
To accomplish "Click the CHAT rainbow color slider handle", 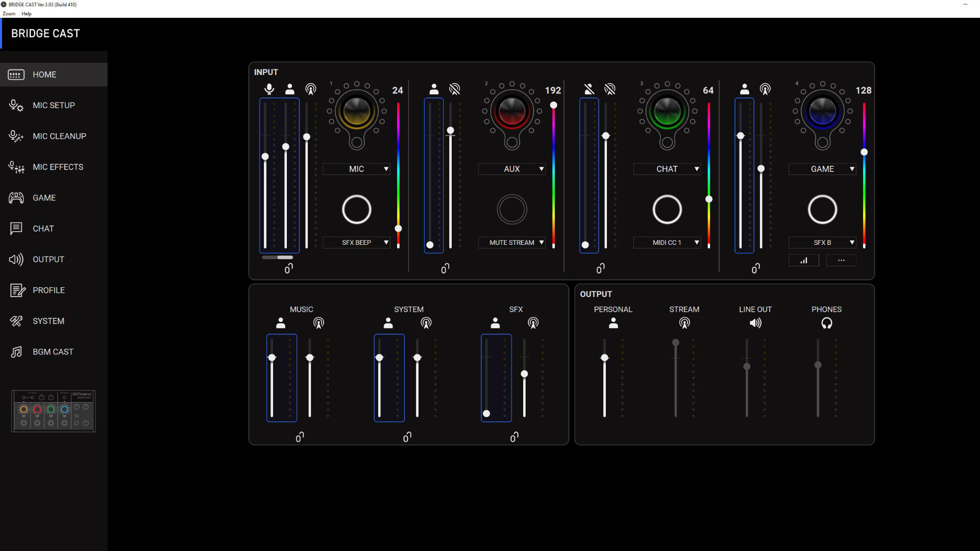I will pyautogui.click(x=708, y=199).
